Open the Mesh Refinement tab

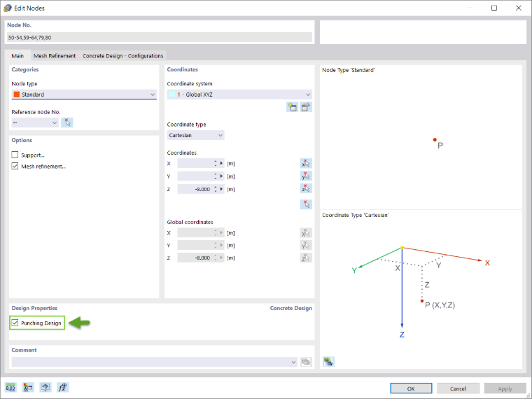[55, 55]
